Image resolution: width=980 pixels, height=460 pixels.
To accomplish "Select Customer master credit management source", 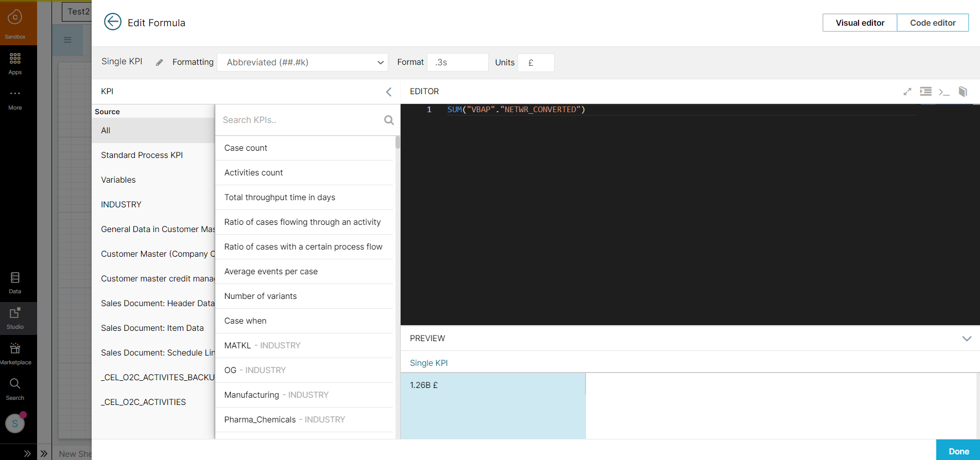I will (x=153, y=278).
